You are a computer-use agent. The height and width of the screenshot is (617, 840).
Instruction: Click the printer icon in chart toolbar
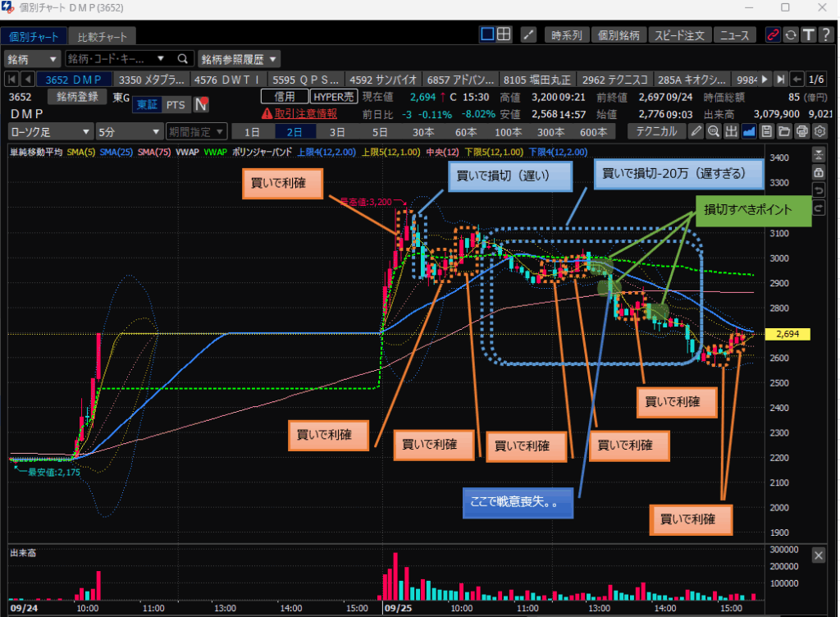[802, 131]
